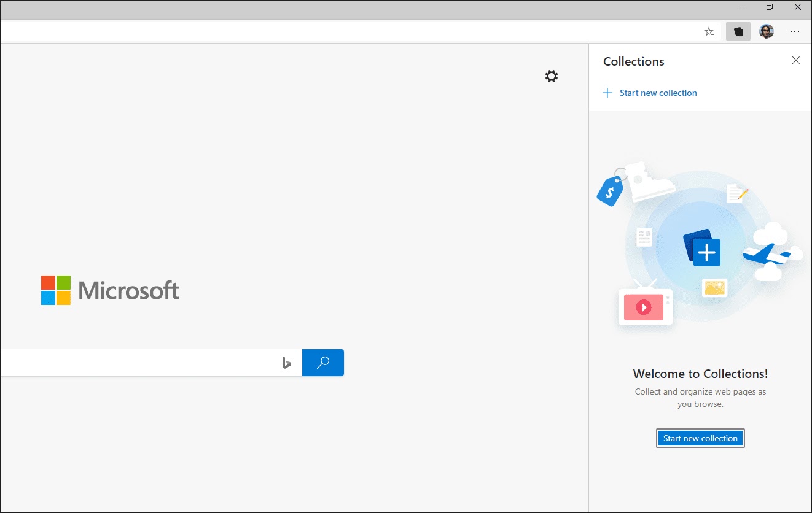Close the Collections pane
Image resolution: width=812 pixels, height=513 pixels.
(796, 60)
